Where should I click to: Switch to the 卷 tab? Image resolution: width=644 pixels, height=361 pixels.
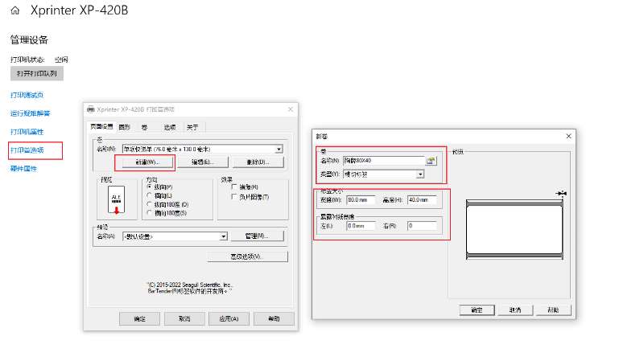pos(144,127)
